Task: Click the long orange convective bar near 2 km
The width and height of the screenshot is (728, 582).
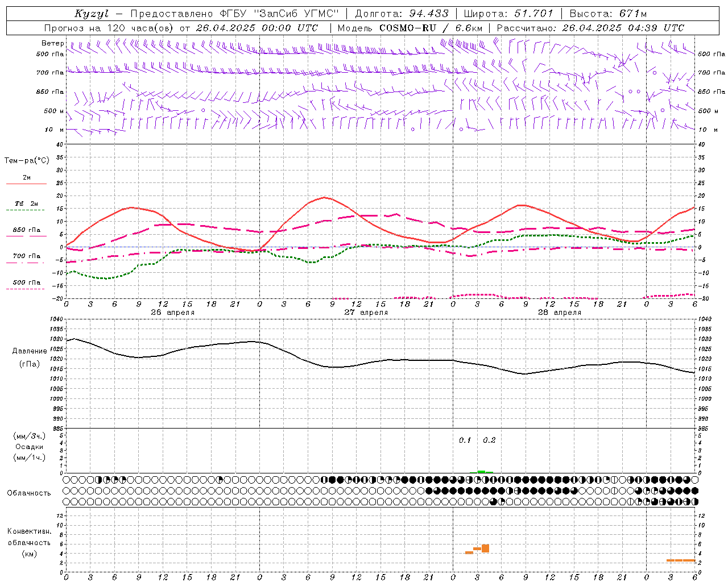Action: coord(681,560)
